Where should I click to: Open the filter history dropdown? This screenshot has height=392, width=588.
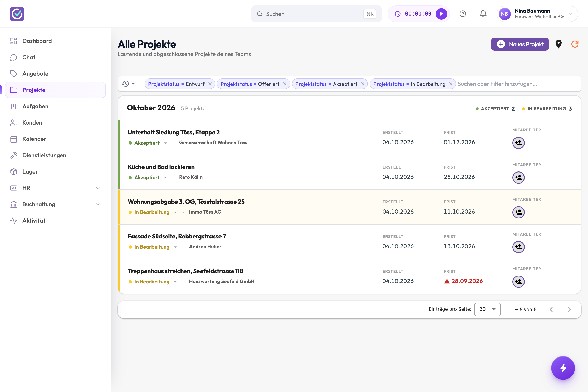(128, 84)
